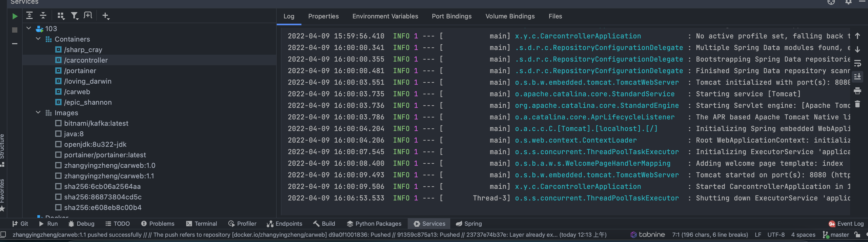Image resolution: width=868 pixels, height=242 pixels.
Task: Collapse the 103 Docker node
Action: 29,28
